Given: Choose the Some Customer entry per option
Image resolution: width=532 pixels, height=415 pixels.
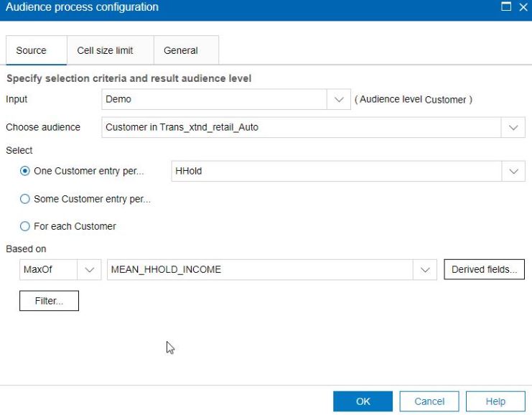Looking at the screenshot, I should point(25,199).
